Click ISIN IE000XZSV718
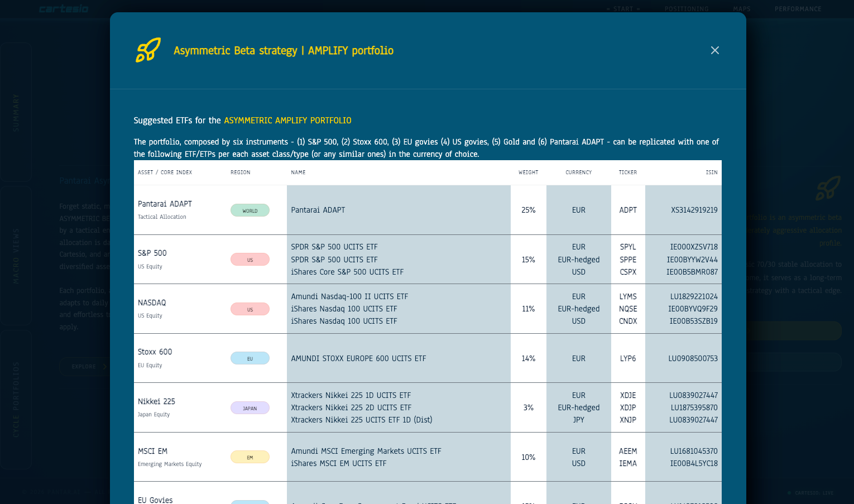Viewport: 854px width, 504px height. point(694,247)
